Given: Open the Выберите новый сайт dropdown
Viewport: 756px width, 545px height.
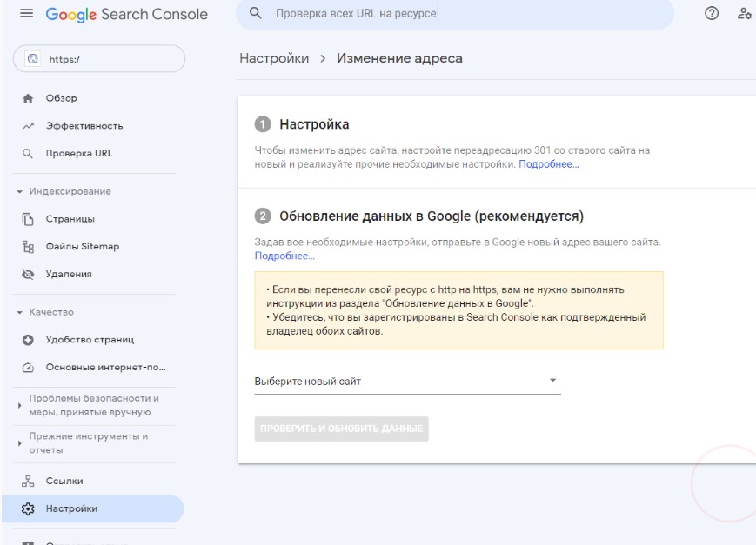Looking at the screenshot, I should coord(407,382).
